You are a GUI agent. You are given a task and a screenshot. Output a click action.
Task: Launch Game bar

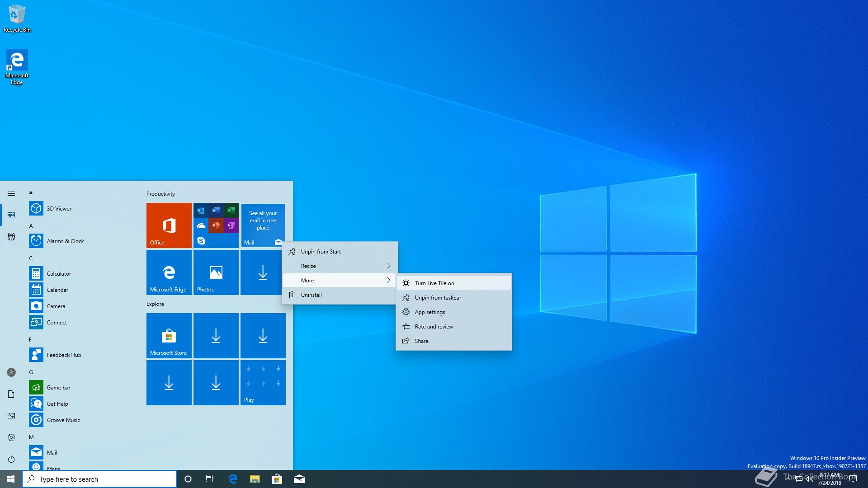click(81, 388)
